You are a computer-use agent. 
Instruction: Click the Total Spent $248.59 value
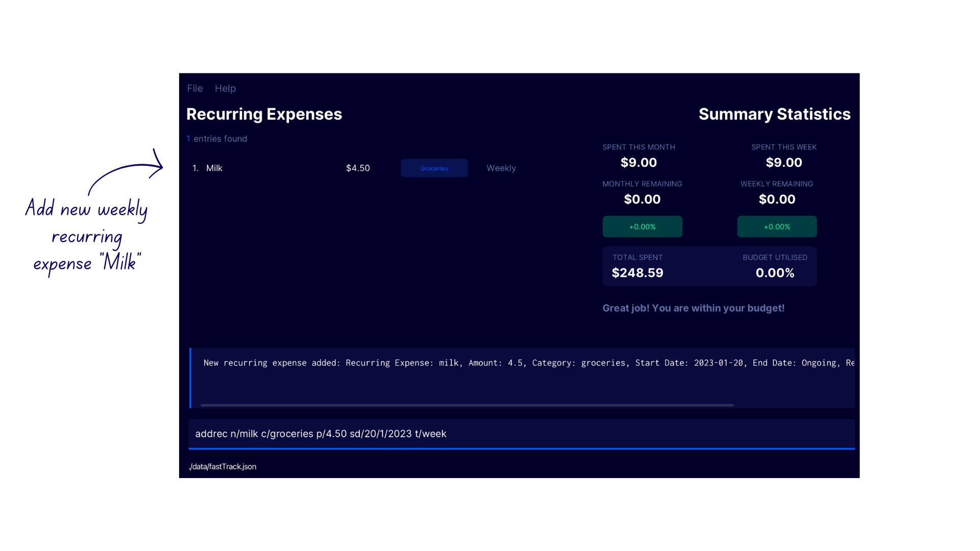pyautogui.click(x=638, y=273)
